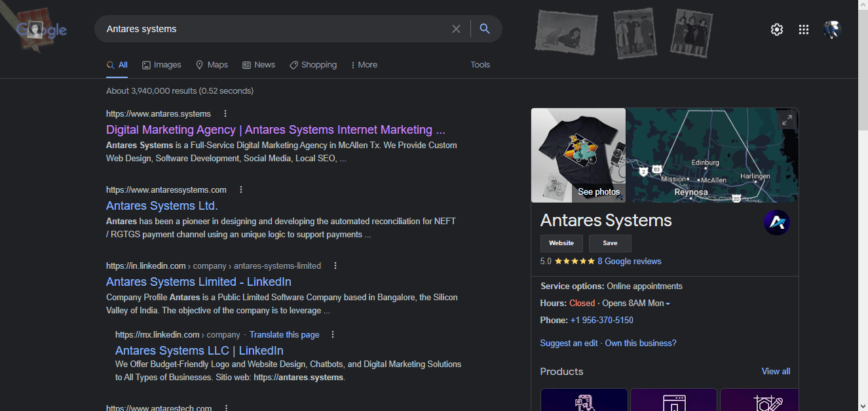Click Own this business link
The height and width of the screenshot is (411, 868).
tap(641, 343)
